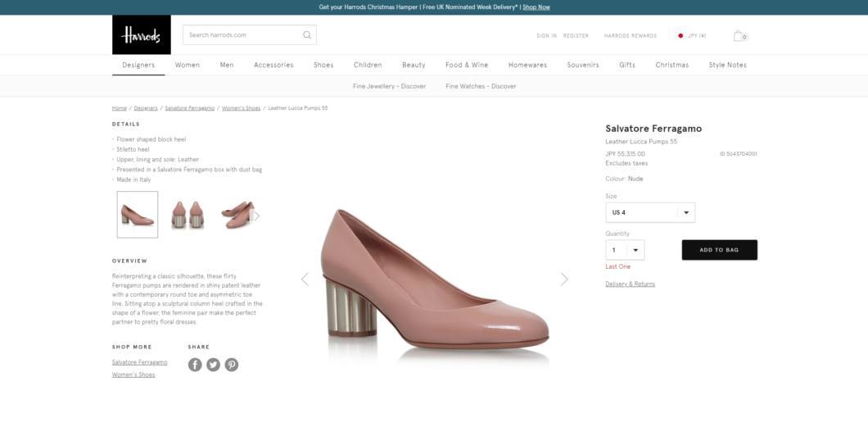Open the Beauty menu
This screenshot has height=427, width=868.
click(414, 65)
